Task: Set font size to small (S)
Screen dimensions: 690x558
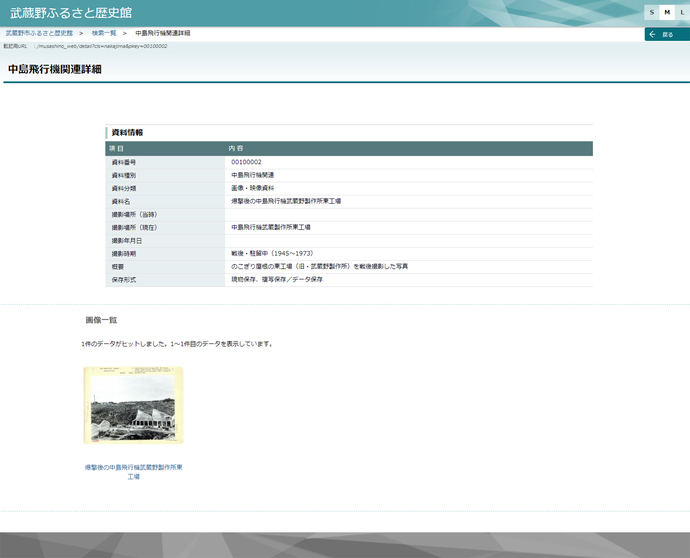Action: point(652,12)
